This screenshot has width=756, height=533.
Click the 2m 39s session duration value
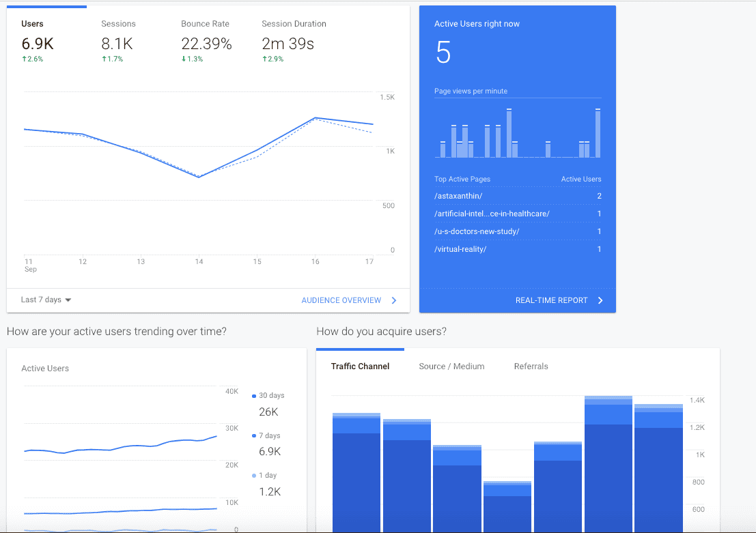coord(288,44)
